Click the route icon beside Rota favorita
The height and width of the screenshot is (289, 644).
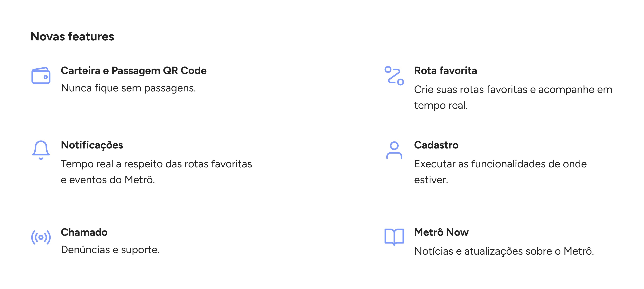pyautogui.click(x=394, y=76)
